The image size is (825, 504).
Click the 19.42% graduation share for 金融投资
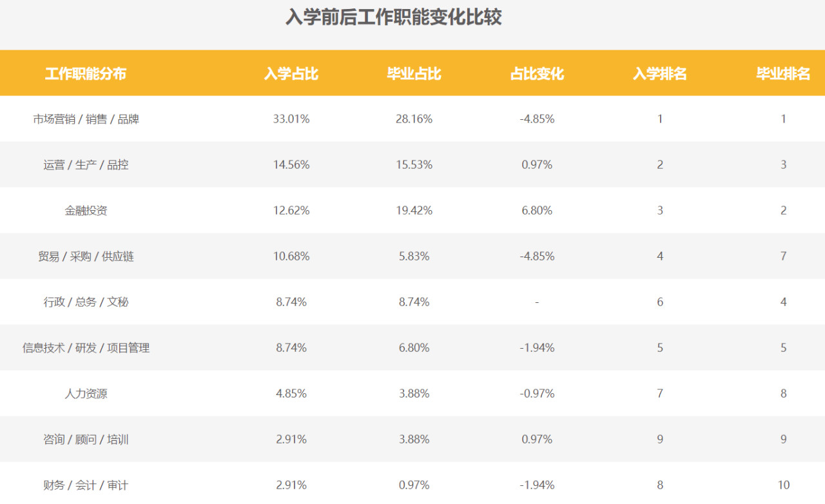click(x=414, y=211)
